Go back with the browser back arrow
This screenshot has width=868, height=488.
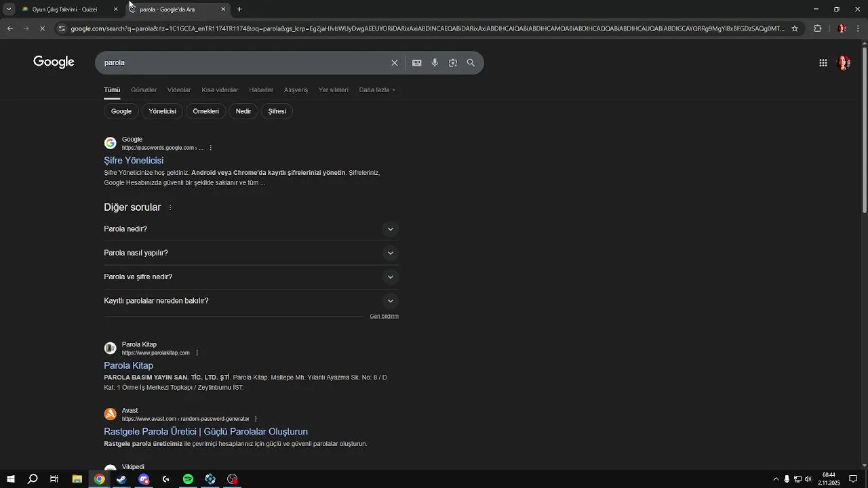coord(9,28)
